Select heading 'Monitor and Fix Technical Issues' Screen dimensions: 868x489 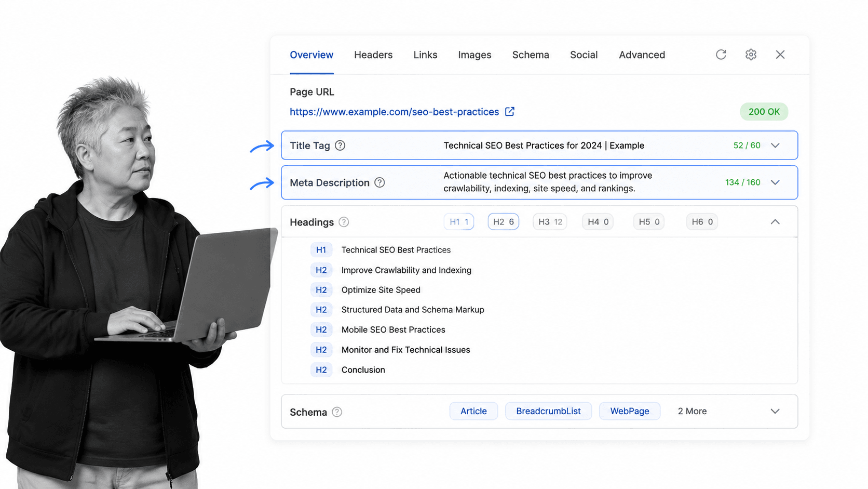click(x=405, y=350)
